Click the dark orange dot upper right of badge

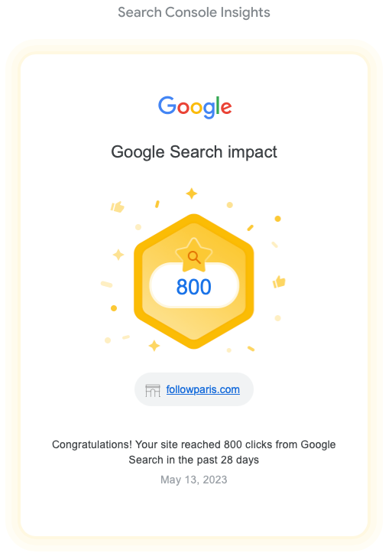click(x=277, y=219)
